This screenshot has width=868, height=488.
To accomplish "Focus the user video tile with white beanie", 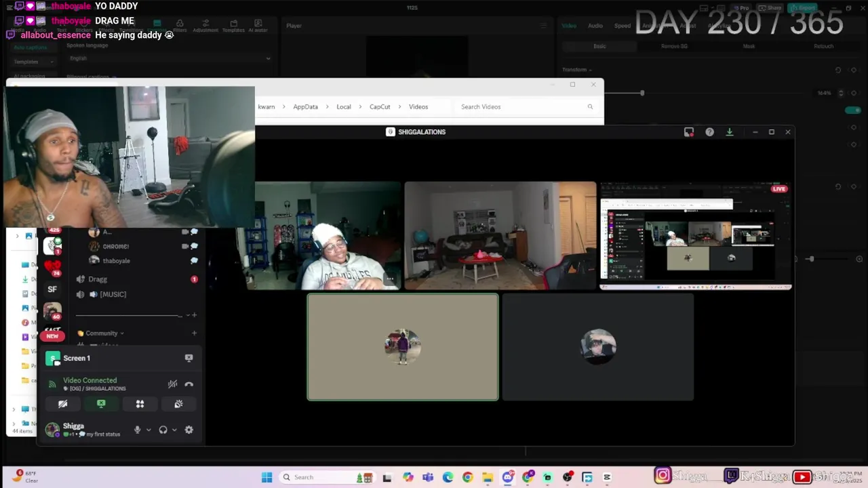I will 325,236.
